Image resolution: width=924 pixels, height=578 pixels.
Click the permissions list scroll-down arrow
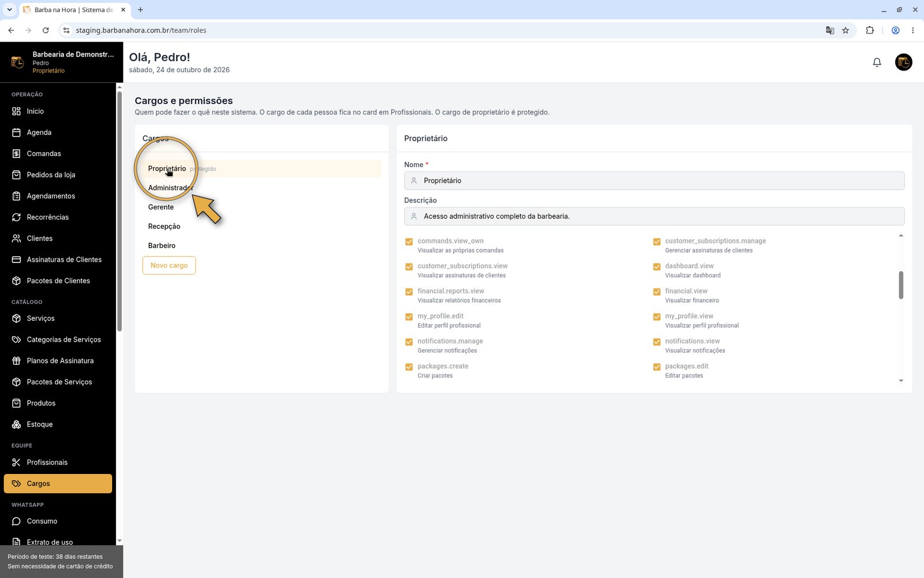coord(901,381)
